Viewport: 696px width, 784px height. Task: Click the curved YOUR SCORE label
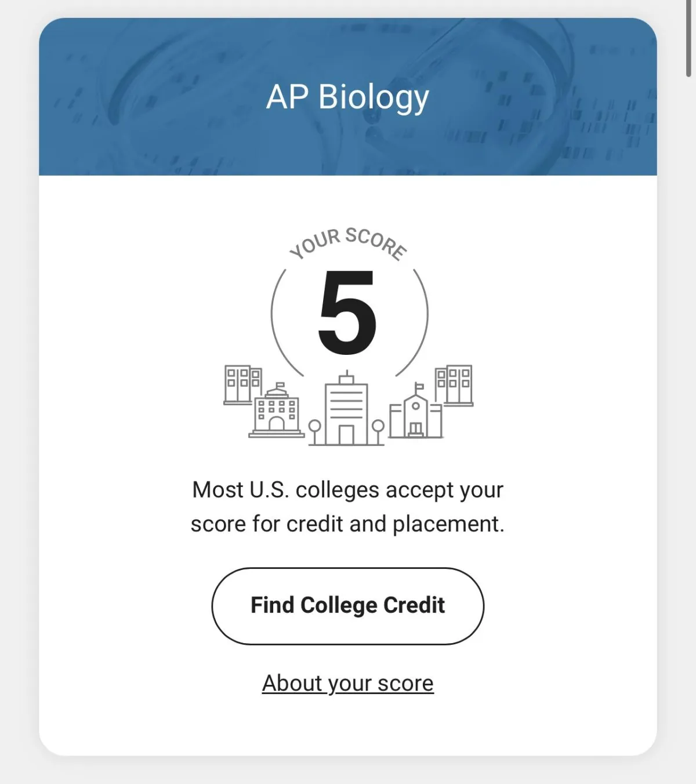pos(348,244)
